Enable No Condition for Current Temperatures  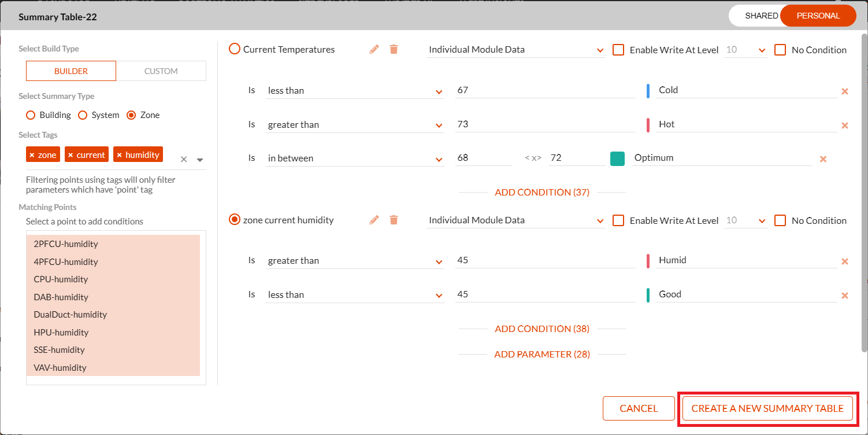(780, 50)
